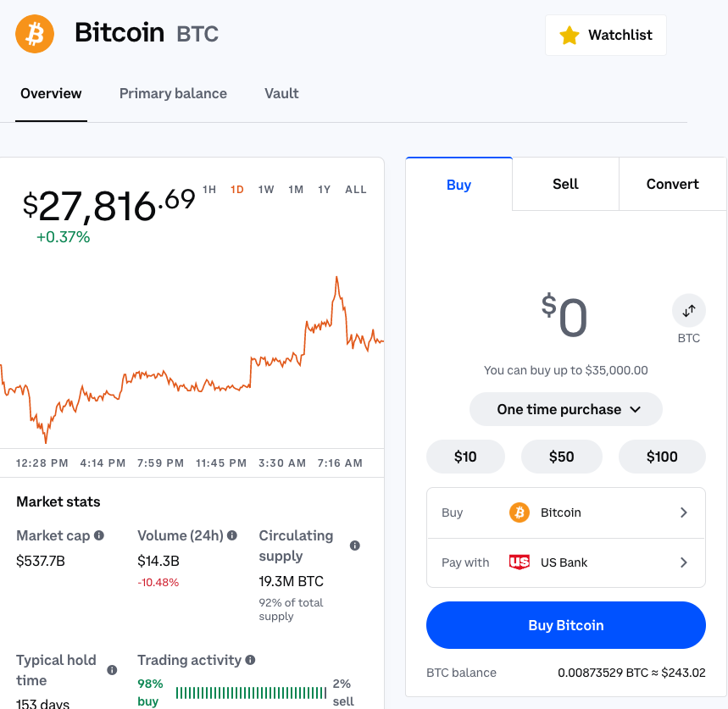Click the trading activity buy/sell bar

tap(250, 692)
